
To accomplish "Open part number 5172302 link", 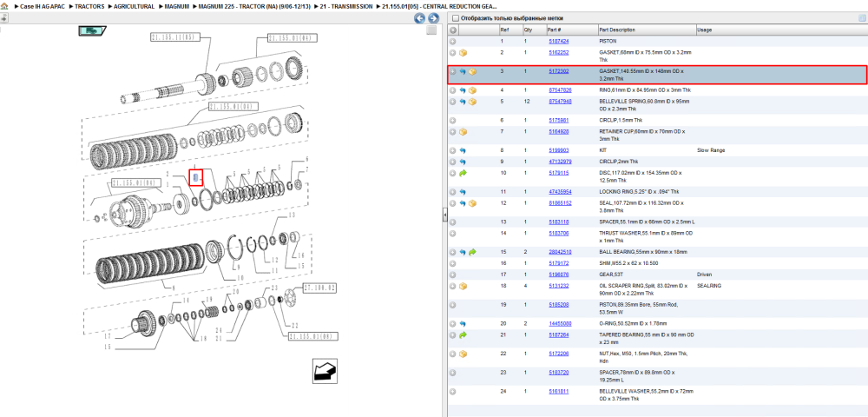I will [x=558, y=71].
